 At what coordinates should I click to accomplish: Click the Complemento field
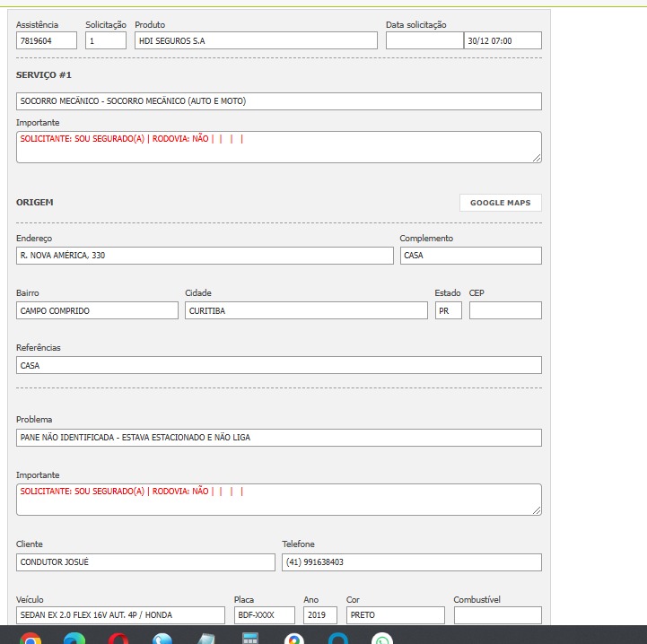[471, 256]
